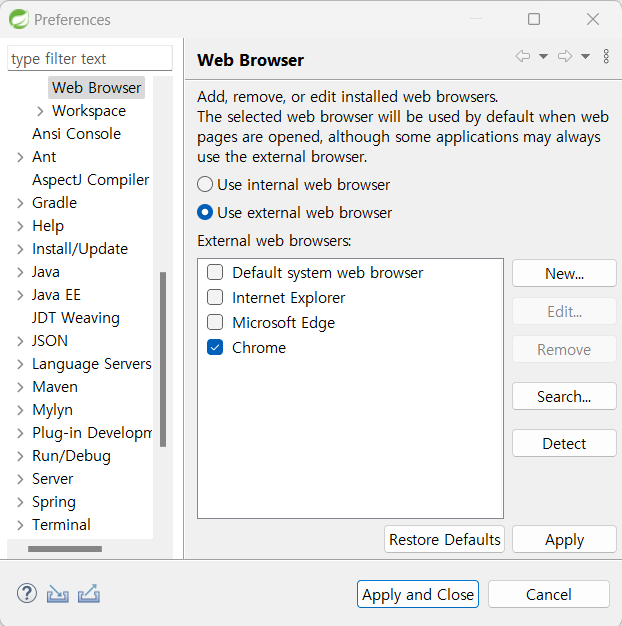Select Ansi Console in the tree

tap(76, 134)
